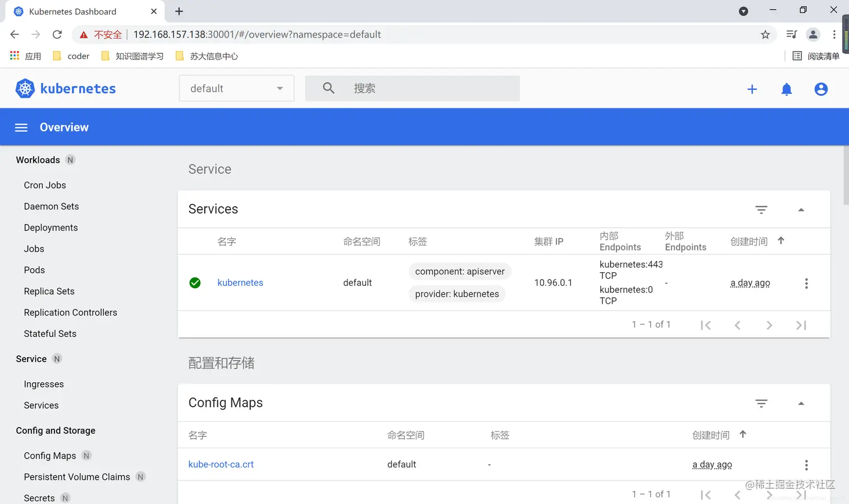Click the search magnifier icon

pyautogui.click(x=328, y=88)
